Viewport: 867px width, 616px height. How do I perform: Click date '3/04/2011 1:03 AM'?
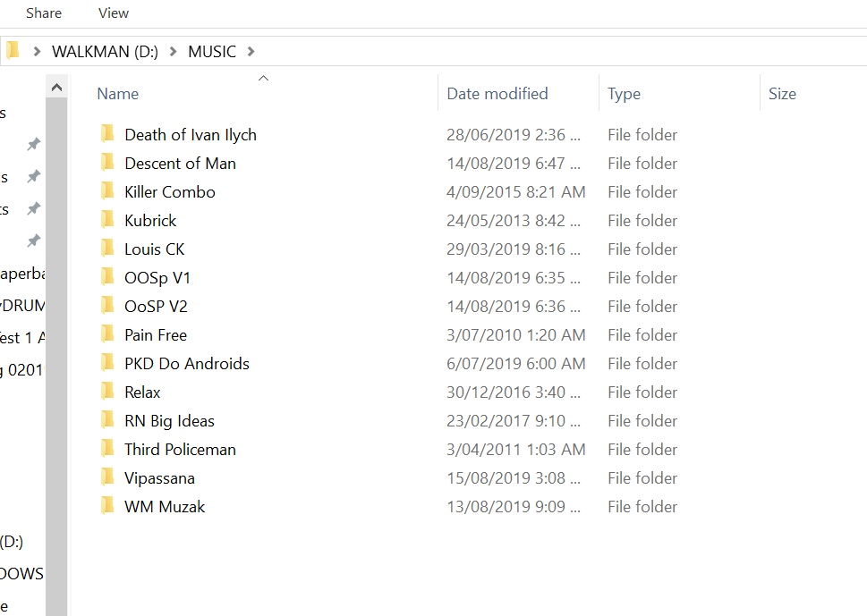pyautogui.click(x=516, y=450)
